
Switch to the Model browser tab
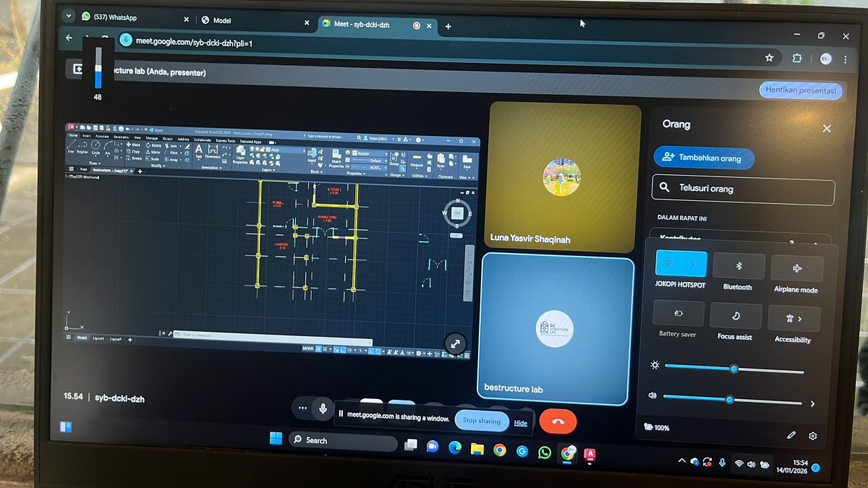(x=253, y=20)
